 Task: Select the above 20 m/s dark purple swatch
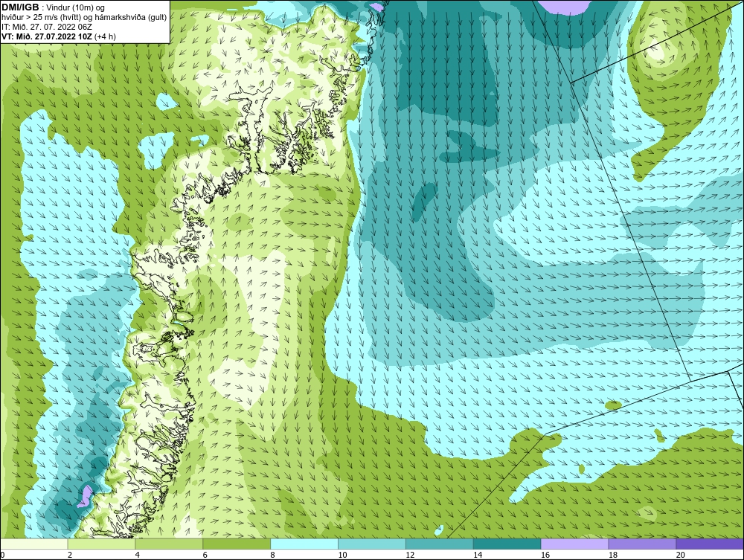[x=709, y=544]
